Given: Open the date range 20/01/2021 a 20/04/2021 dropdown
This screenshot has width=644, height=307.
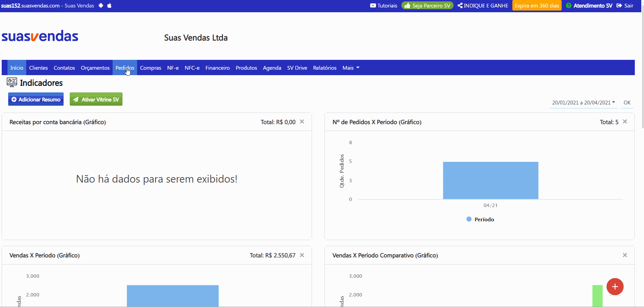Looking at the screenshot, I should click(x=583, y=103).
